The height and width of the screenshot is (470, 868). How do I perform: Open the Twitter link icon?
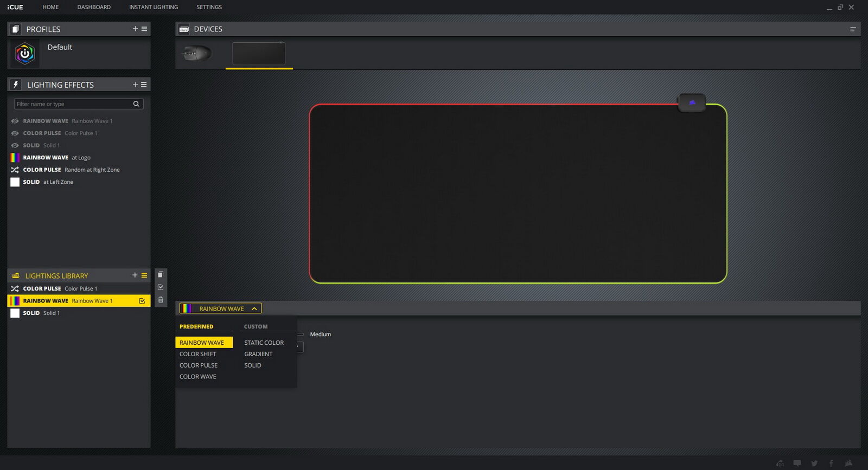[x=814, y=463]
